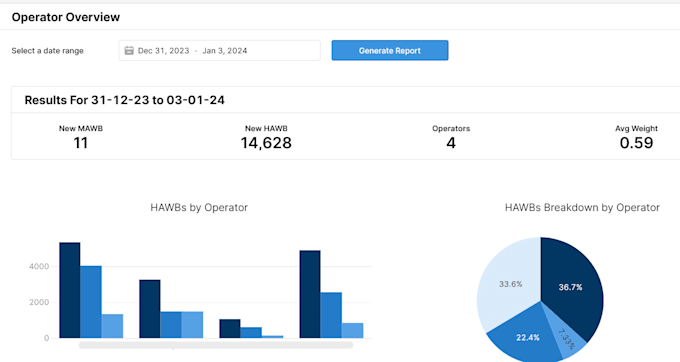The image size is (680, 362).
Task: Click the Operators count 4
Action: point(451,143)
